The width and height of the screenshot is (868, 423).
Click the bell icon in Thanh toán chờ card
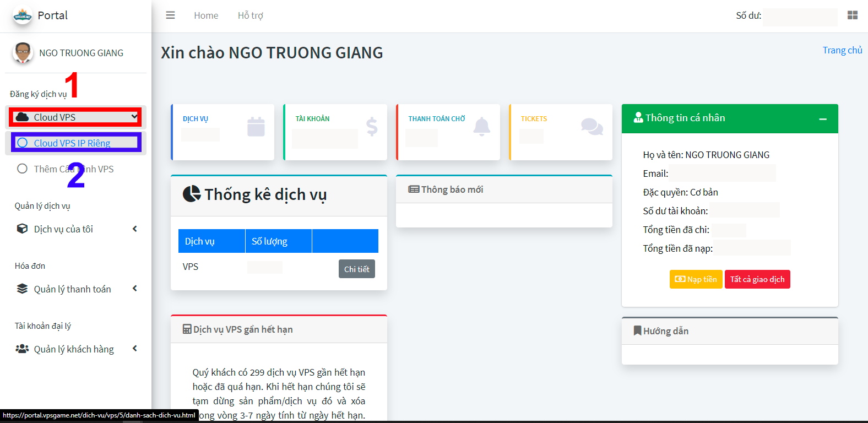[x=481, y=127]
